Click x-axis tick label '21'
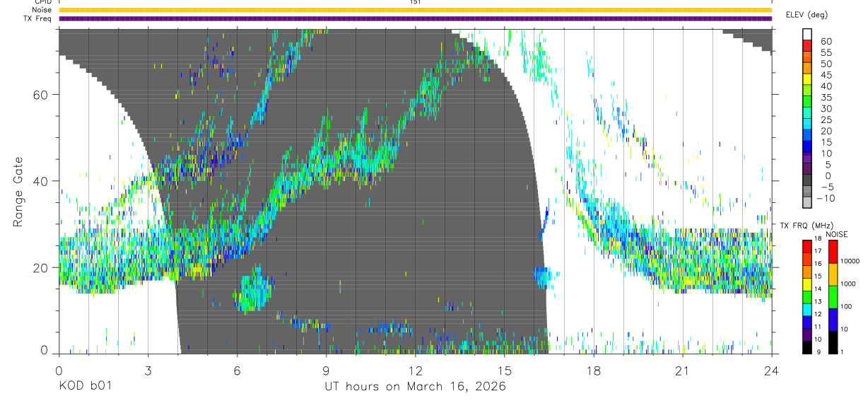The height and width of the screenshot is (401, 868). pos(682,370)
